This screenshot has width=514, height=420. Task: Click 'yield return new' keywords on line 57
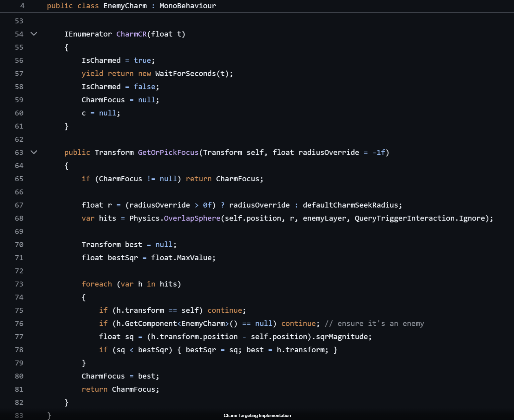click(116, 73)
